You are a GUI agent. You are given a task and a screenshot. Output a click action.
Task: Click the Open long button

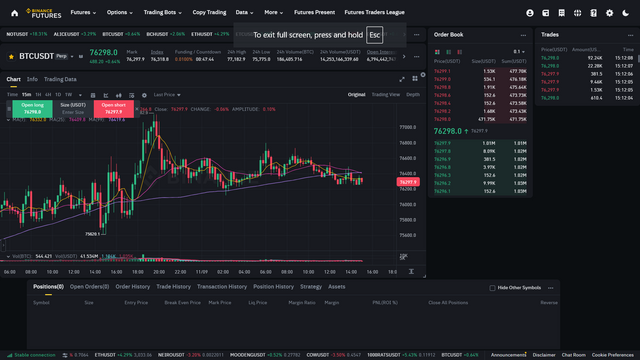point(32,109)
